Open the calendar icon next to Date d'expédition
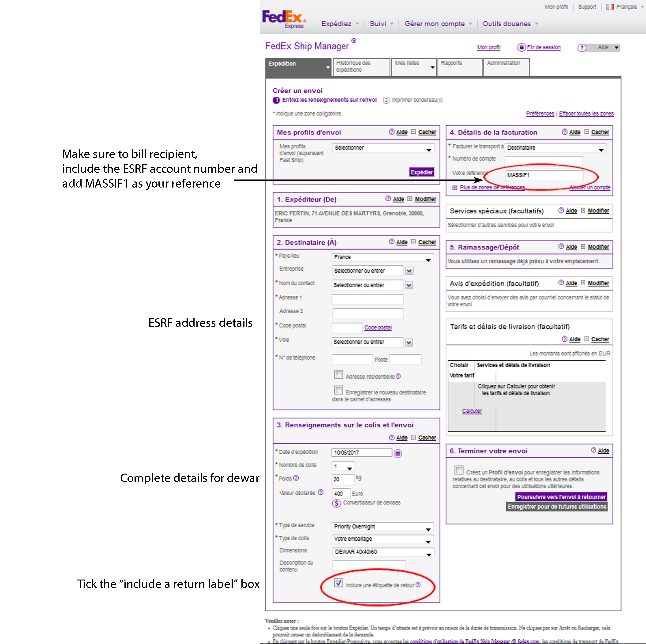 (398, 453)
